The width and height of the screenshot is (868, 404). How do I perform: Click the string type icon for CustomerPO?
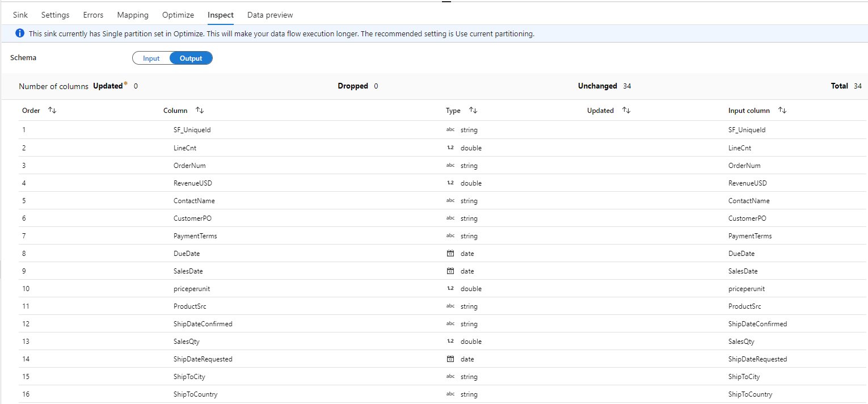pos(450,218)
